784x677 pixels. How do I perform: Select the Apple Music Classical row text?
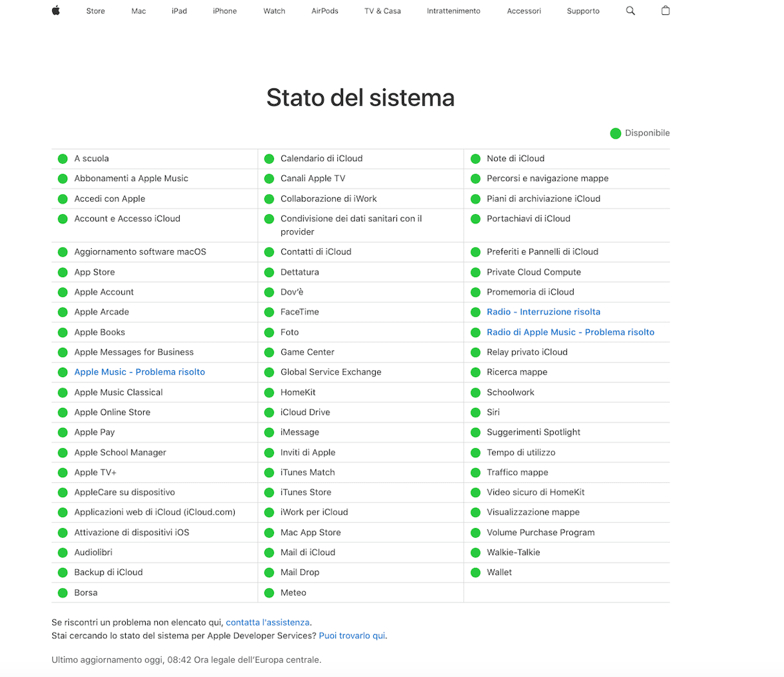pos(119,393)
